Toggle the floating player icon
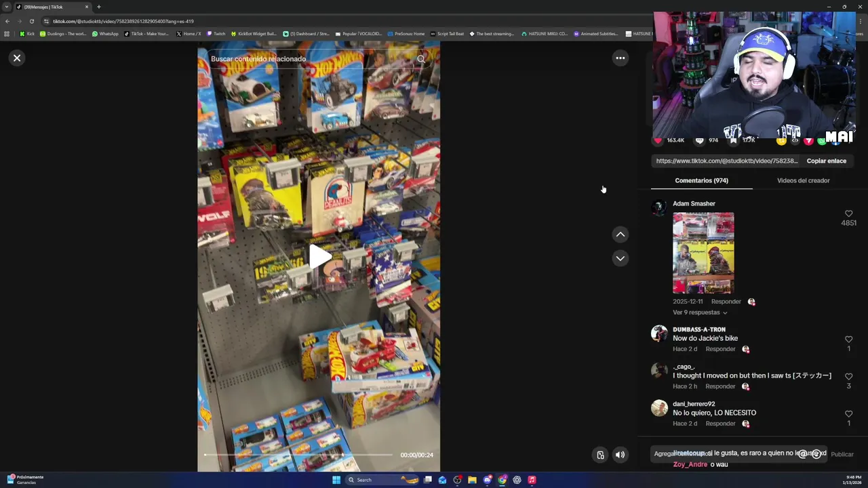868x488 pixels. point(600,455)
